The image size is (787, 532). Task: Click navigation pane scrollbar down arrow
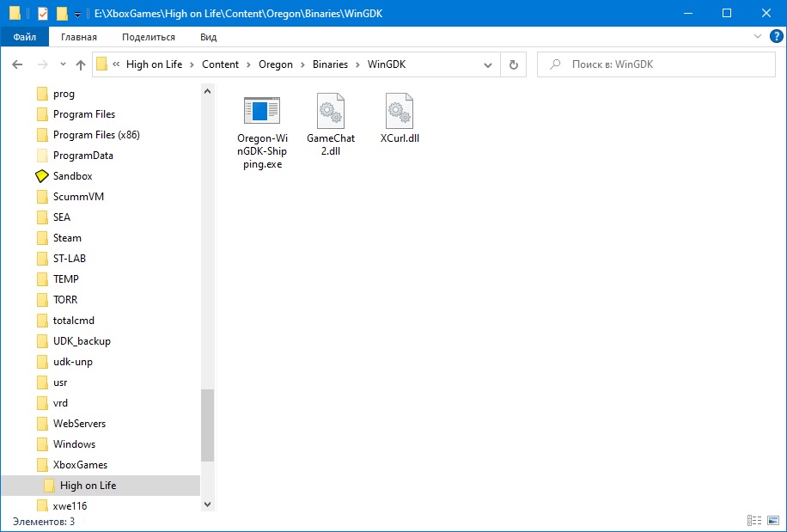pyautogui.click(x=207, y=504)
